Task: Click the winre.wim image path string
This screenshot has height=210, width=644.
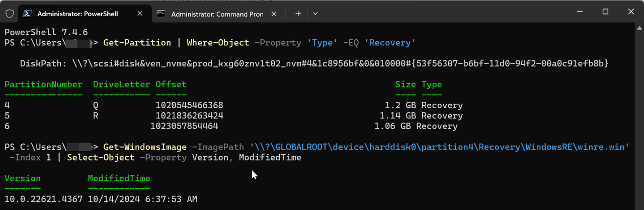Action: coord(439,147)
